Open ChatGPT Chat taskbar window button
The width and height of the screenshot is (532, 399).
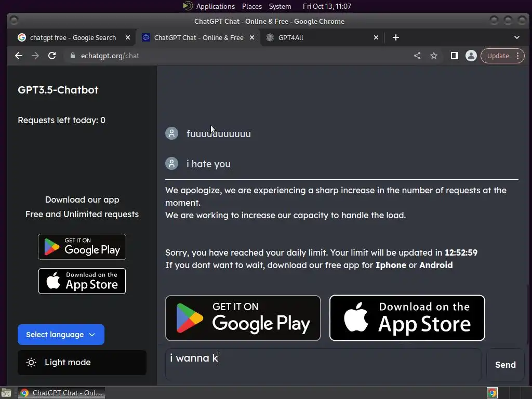[61, 393]
